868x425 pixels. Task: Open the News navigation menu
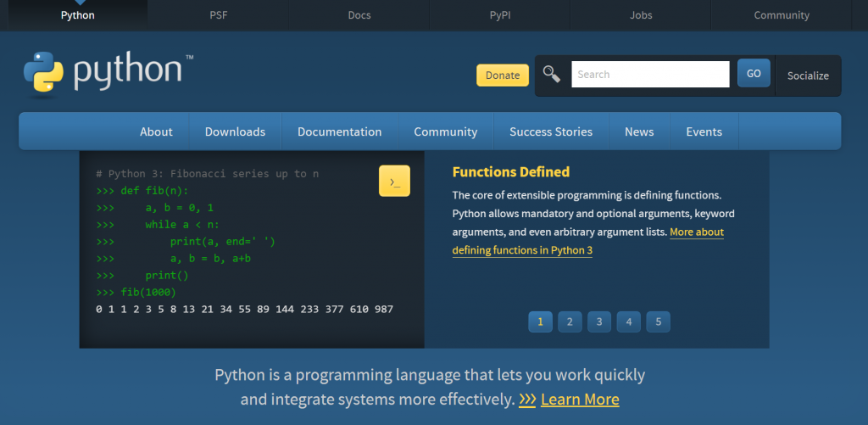coord(639,131)
